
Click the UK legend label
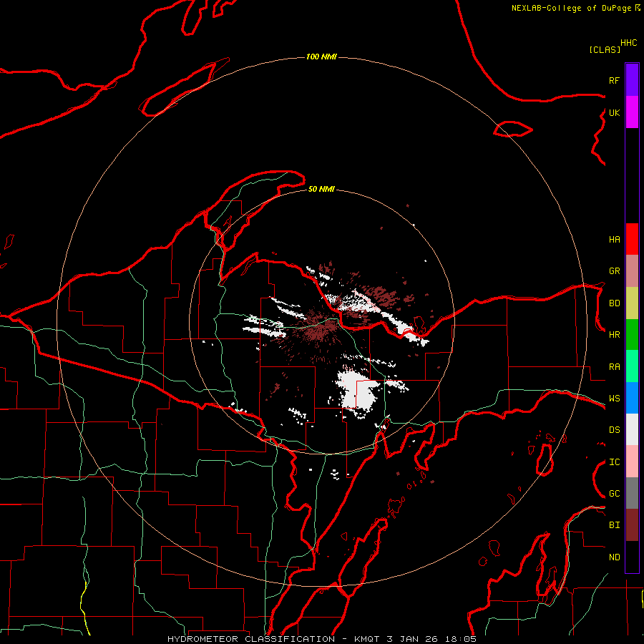614,112
